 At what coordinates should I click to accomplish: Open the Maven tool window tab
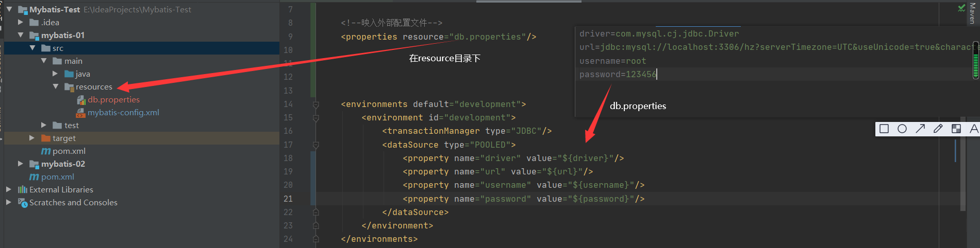click(972, 13)
